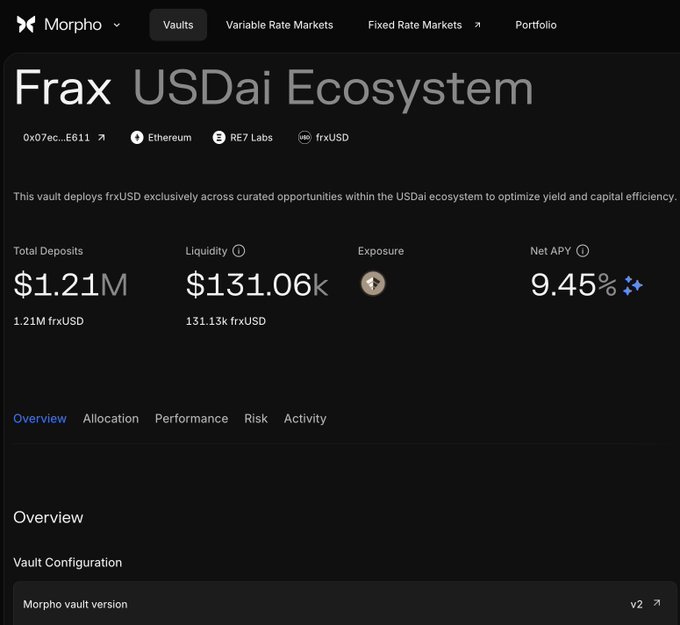Open Fixed Rate Markets link
680x625 pixels.
(x=415, y=25)
